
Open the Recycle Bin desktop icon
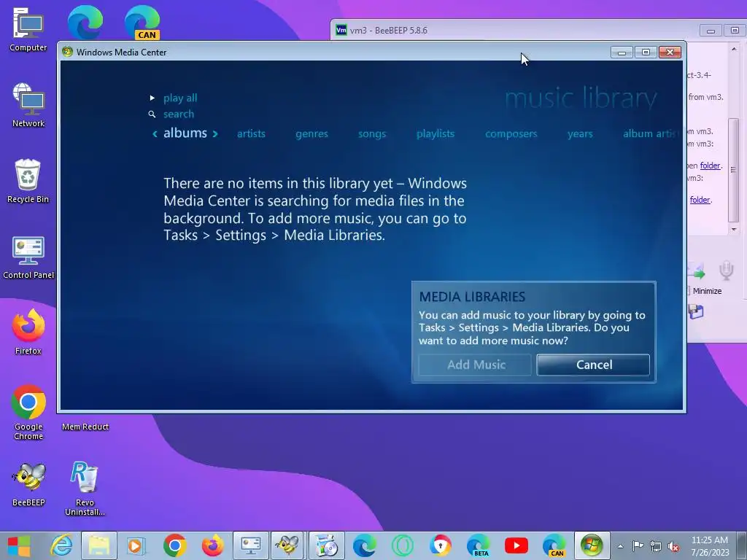click(x=28, y=181)
